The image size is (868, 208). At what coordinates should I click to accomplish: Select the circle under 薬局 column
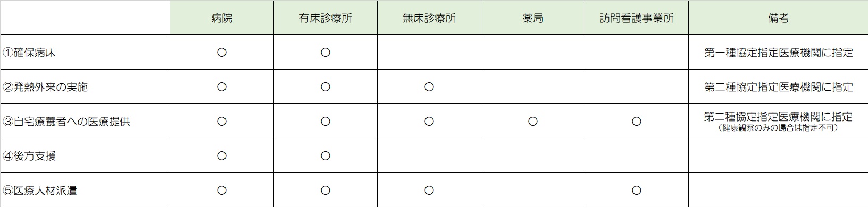[533, 122]
